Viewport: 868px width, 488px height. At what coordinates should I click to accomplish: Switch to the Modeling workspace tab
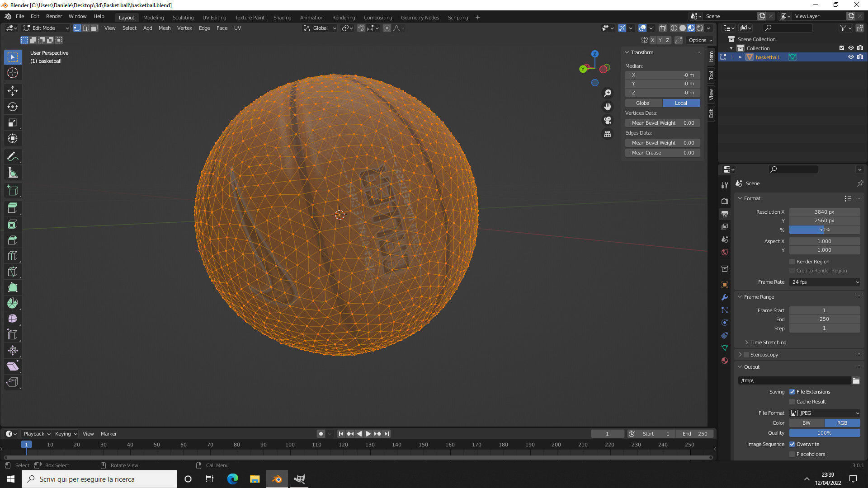click(x=153, y=18)
